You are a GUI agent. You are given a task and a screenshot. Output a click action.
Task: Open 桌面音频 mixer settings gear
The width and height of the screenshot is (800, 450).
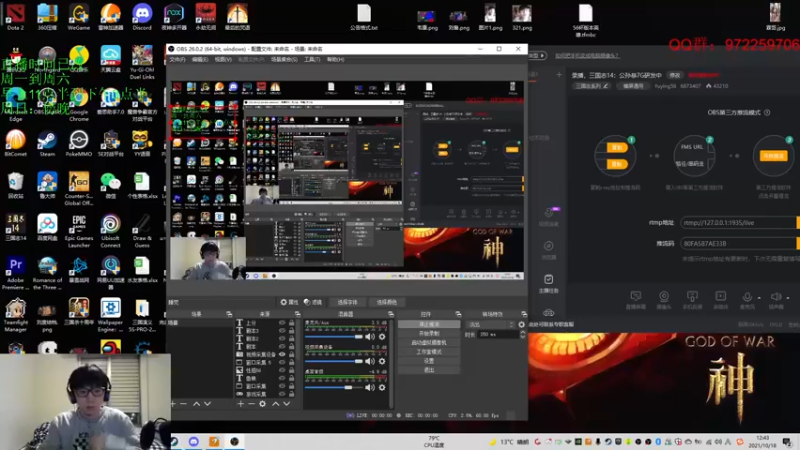382,387
